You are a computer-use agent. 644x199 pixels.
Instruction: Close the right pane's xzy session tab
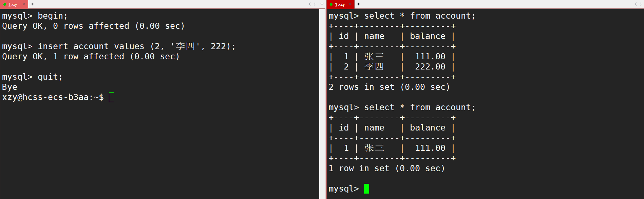coord(350,4)
